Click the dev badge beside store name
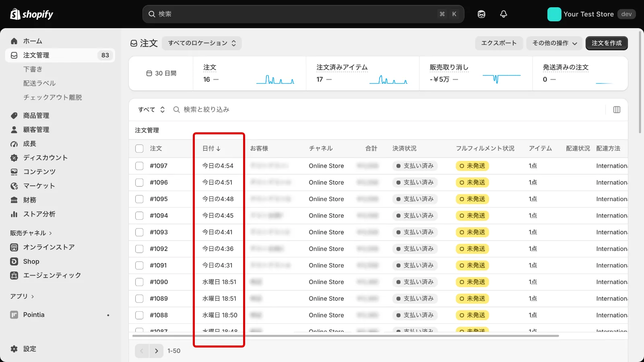Image resolution: width=644 pixels, height=362 pixels. pyautogui.click(x=626, y=14)
